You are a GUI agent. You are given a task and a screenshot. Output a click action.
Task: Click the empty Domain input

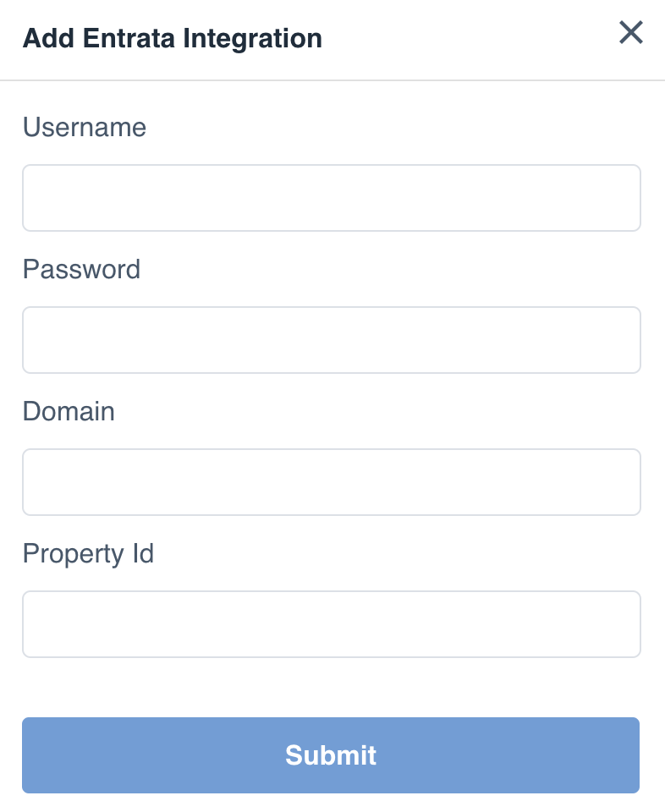pyautogui.click(x=332, y=481)
